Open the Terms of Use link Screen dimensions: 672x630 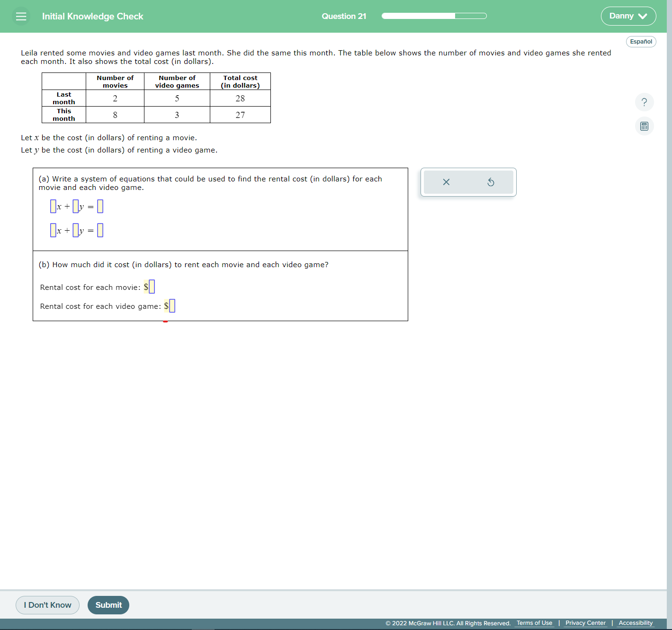tap(534, 623)
